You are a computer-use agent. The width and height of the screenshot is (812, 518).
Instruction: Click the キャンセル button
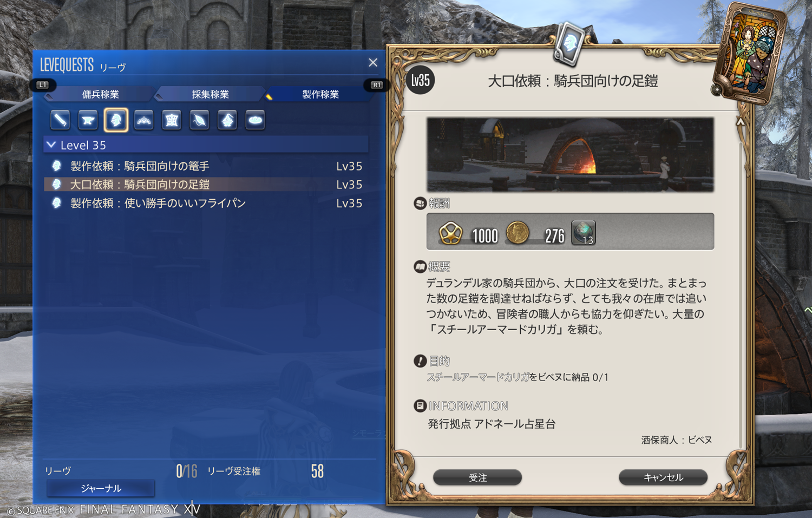[x=663, y=477]
